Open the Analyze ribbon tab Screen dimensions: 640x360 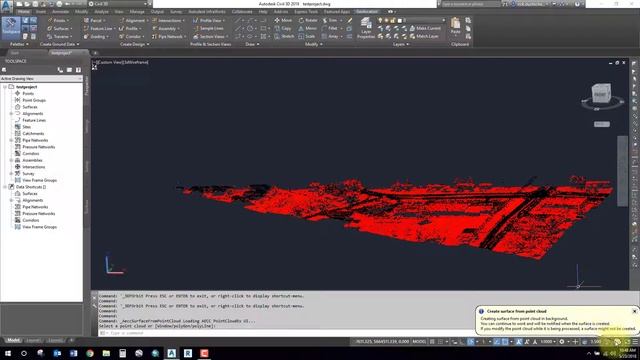click(101, 12)
